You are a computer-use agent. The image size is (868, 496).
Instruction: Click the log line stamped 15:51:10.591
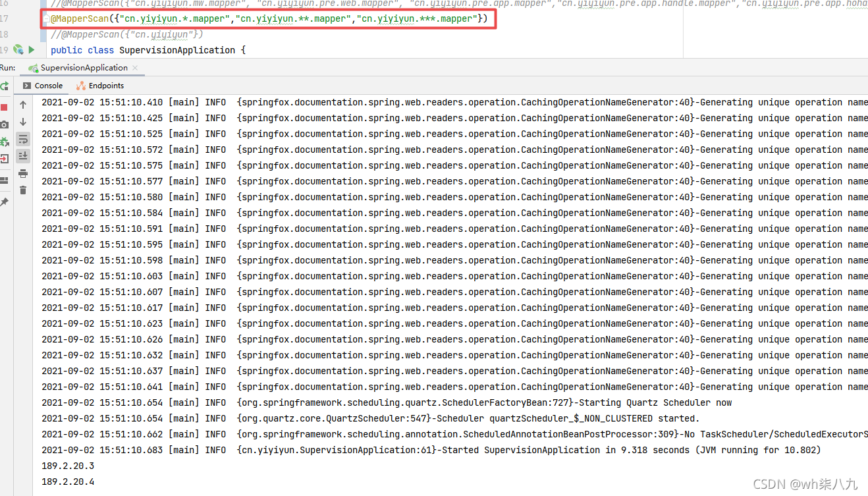coord(454,229)
